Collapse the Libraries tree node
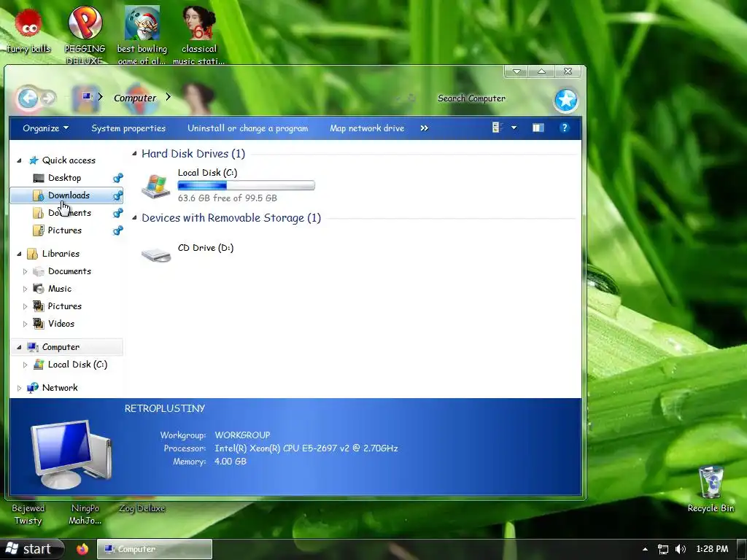This screenshot has height=560, width=747. pyautogui.click(x=19, y=254)
